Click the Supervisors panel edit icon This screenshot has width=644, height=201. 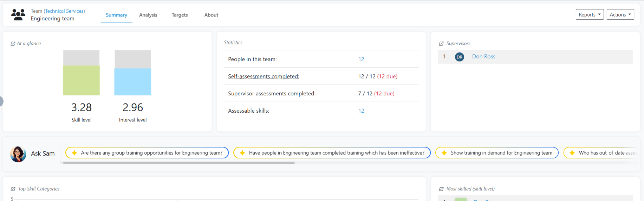click(441, 44)
